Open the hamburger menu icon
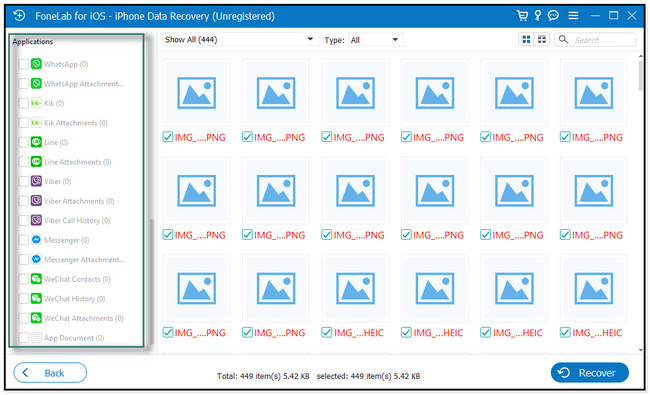The image size is (650, 395). (x=573, y=16)
